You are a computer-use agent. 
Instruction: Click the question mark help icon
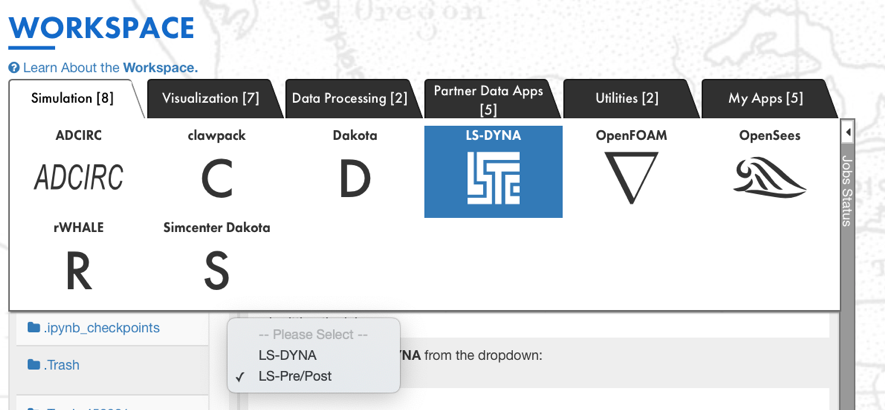(x=14, y=68)
